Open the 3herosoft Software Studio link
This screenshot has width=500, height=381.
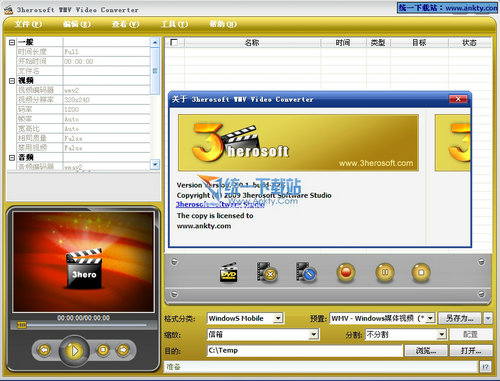220,205
